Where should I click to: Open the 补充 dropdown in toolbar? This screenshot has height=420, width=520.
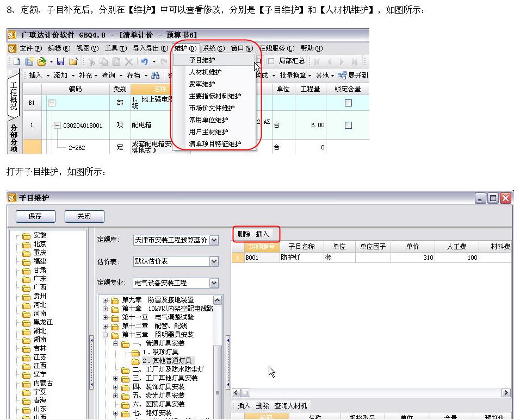[x=96, y=76]
